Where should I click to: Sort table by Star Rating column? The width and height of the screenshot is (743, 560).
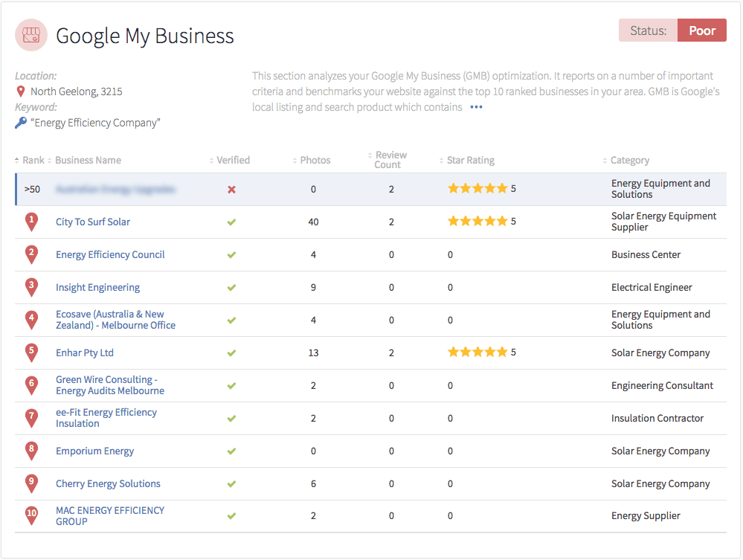(467, 160)
